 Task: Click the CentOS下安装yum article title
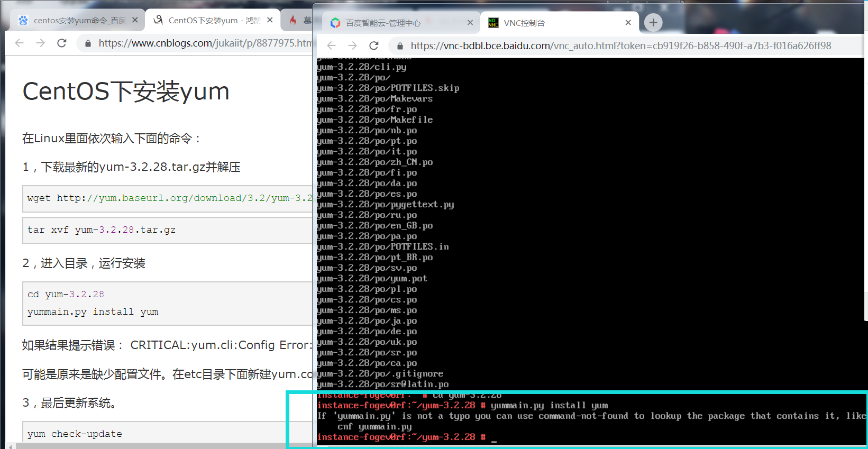click(x=126, y=91)
